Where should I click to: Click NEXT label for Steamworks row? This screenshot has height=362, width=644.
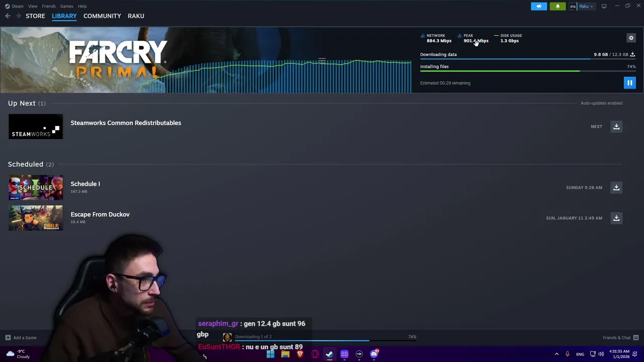596,127
